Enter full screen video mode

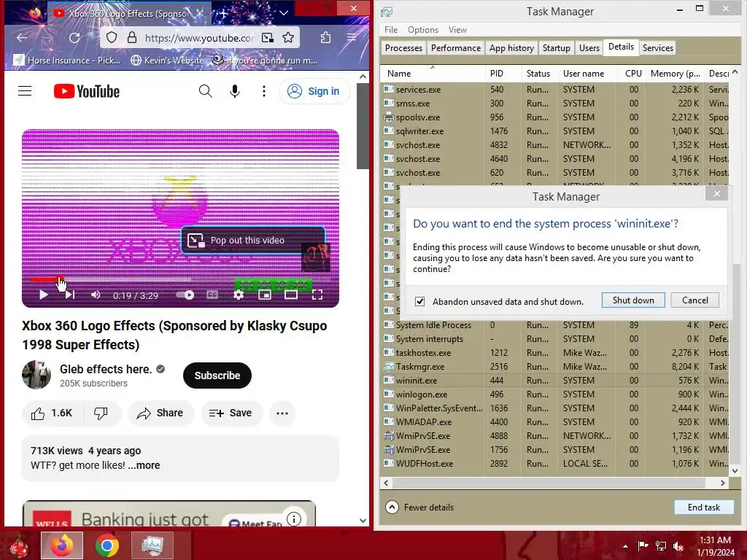tap(317, 295)
